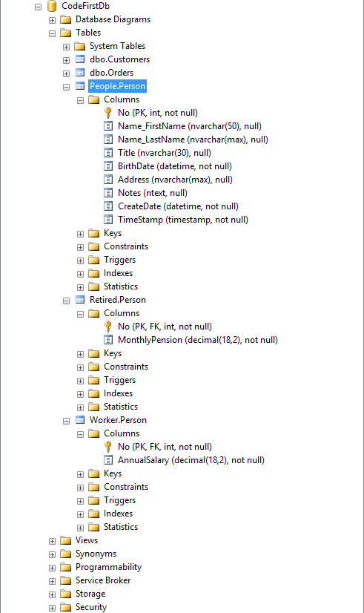Viewport: 364px width, 613px height.
Task: Click the CodeFirstDb database cylinder icon
Action: (52, 6)
